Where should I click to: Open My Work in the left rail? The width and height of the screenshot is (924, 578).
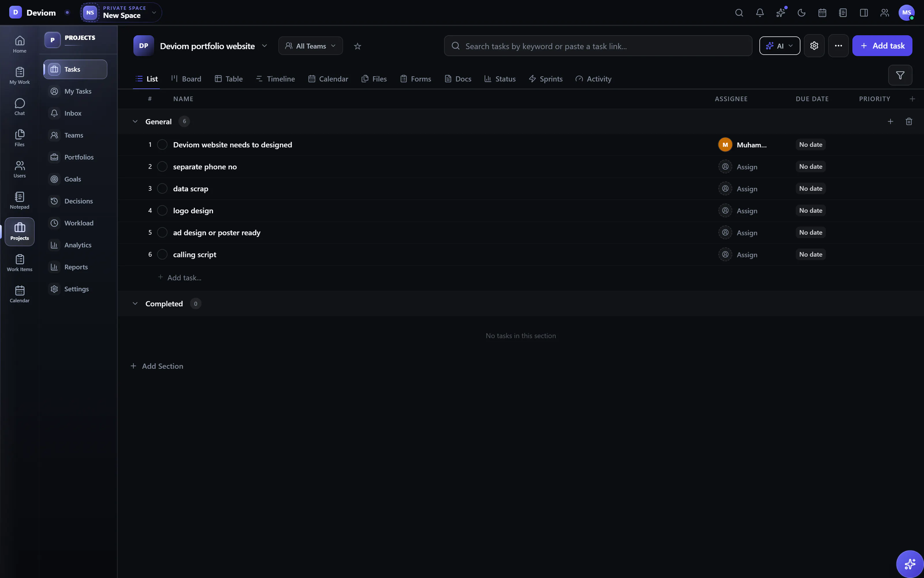[x=19, y=76]
